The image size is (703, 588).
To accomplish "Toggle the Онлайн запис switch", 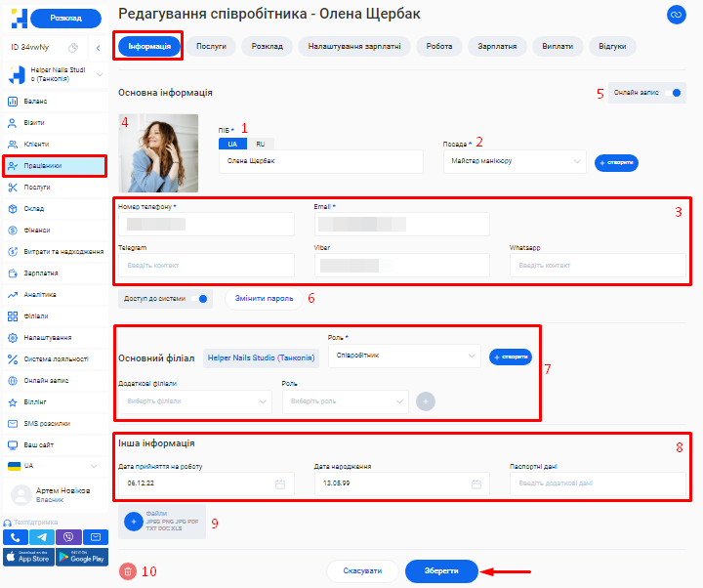I will coord(678,93).
